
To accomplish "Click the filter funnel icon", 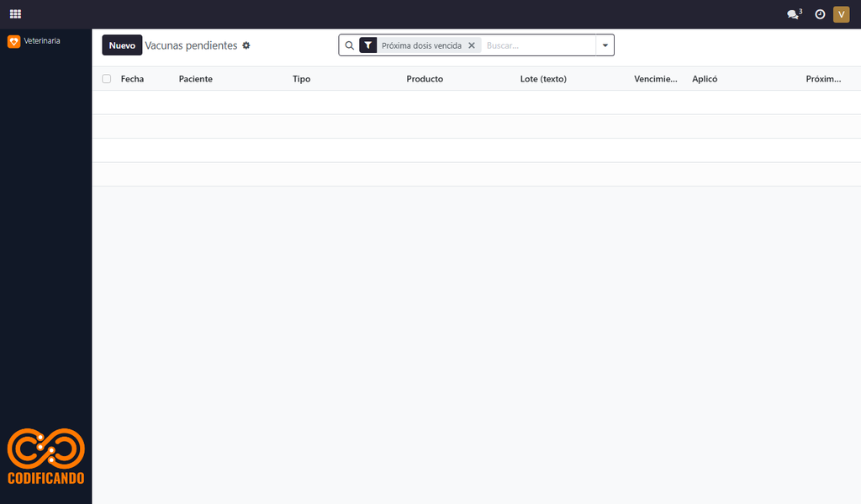I will (368, 45).
